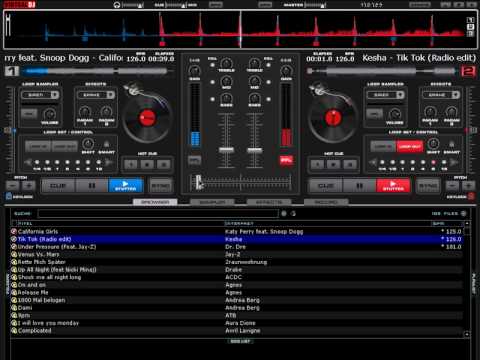Trigger hot cue 1 on left deck
The image size is (480, 360).
tap(131, 164)
